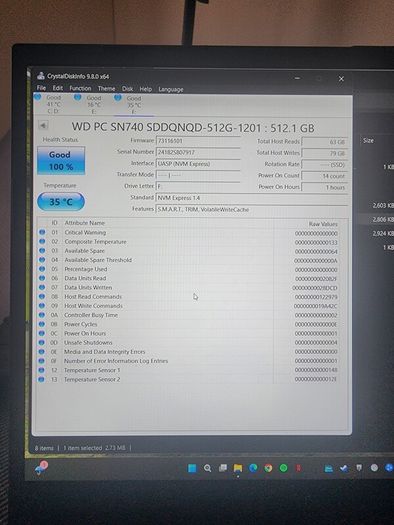Launch Microsoft Edge from the taskbar
The image size is (394, 525).
pyautogui.click(x=253, y=468)
